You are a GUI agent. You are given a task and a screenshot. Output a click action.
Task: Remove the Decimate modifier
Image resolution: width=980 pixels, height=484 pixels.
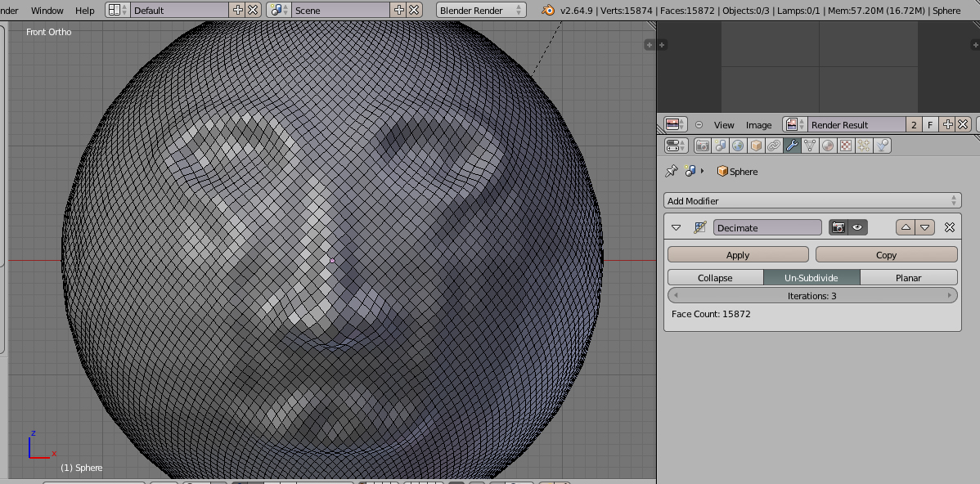click(950, 228)
